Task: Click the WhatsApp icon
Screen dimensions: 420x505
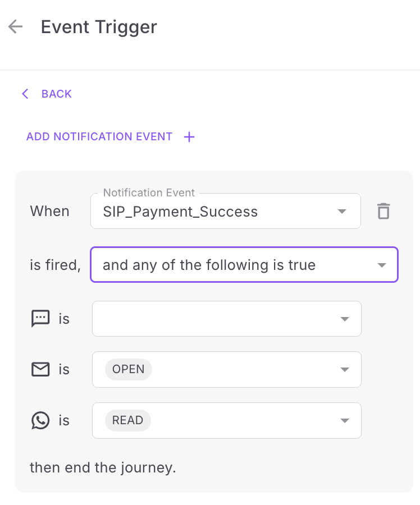Action: pyautogui.click(x=40, y=420)
